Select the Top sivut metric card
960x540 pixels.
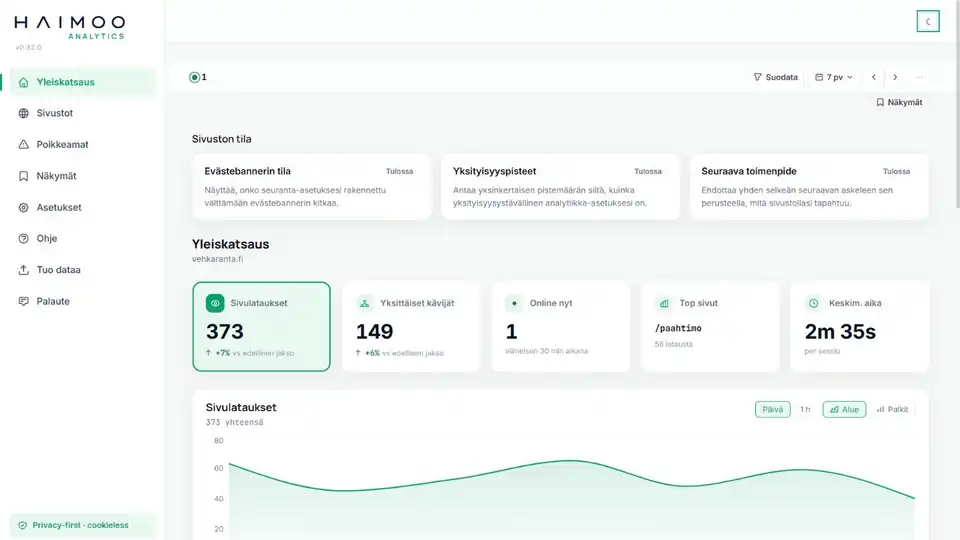pos(710,326)
